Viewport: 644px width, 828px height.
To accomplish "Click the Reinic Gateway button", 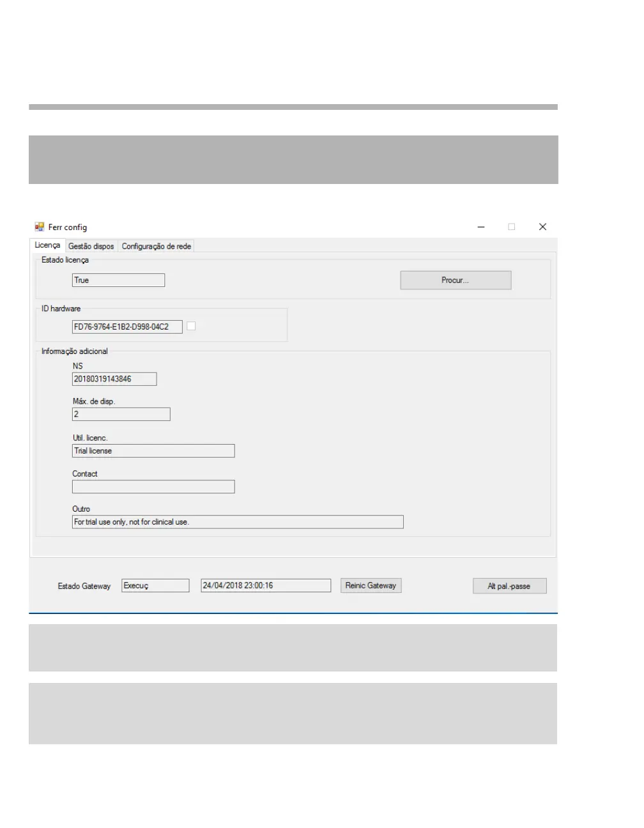I will click(371, 586).
